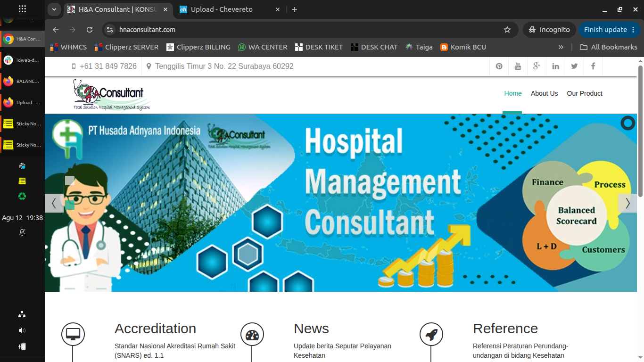
Task: Open the DESK TIKET bookmark
Action: point(319,47)
